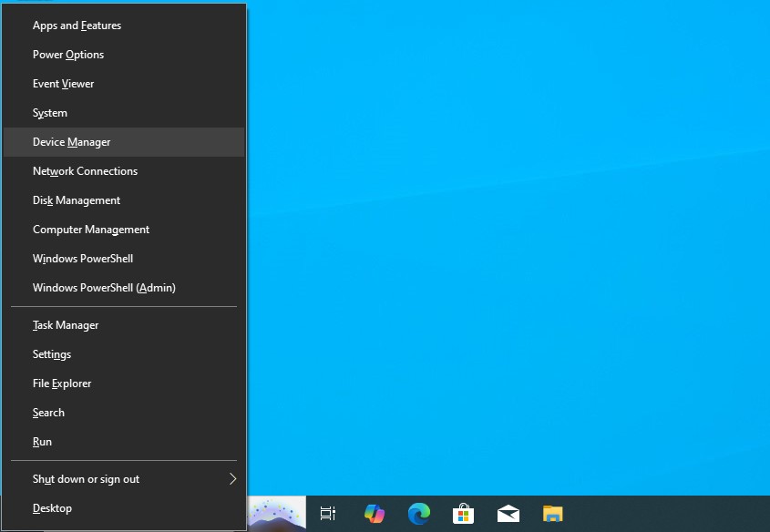Open Microsoft Edge from the taskbar
The height and width of the screenshot is (532, 770).
(419, 514)
